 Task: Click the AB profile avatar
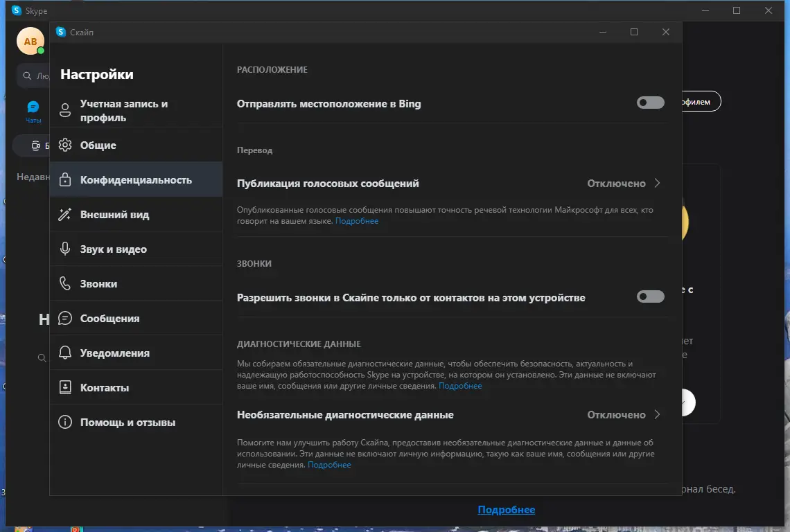click(30, 42)
